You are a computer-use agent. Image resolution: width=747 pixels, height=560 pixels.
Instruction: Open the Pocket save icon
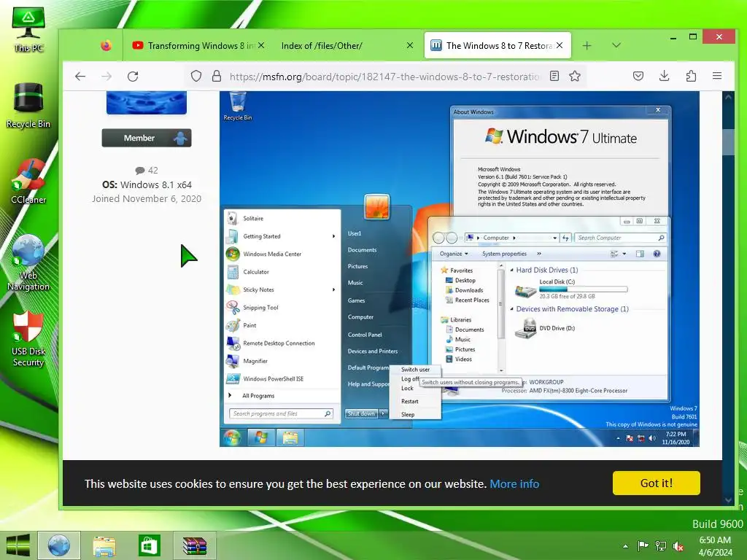[638, 76]
